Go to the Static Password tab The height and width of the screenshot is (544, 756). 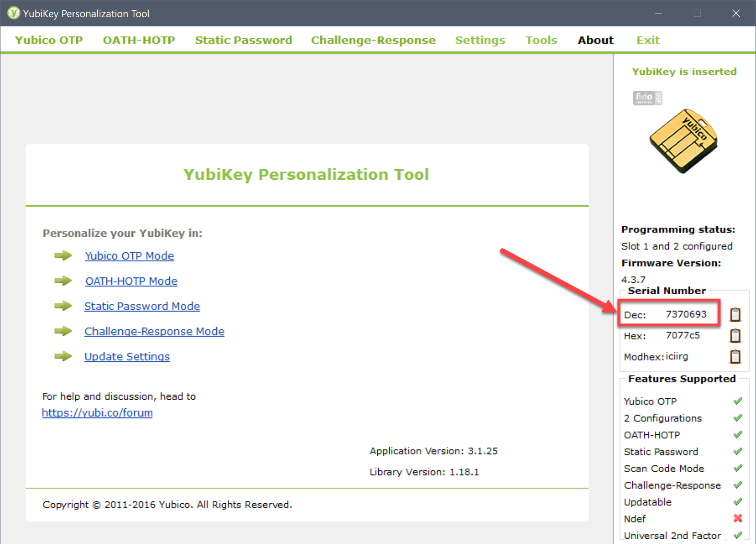[244, 40]
